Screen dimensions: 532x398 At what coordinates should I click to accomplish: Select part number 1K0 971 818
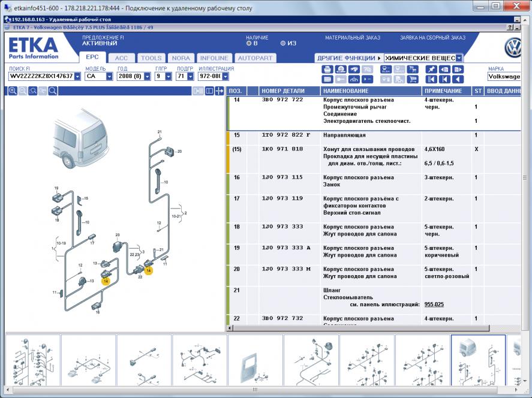click(x=282, y=149)
